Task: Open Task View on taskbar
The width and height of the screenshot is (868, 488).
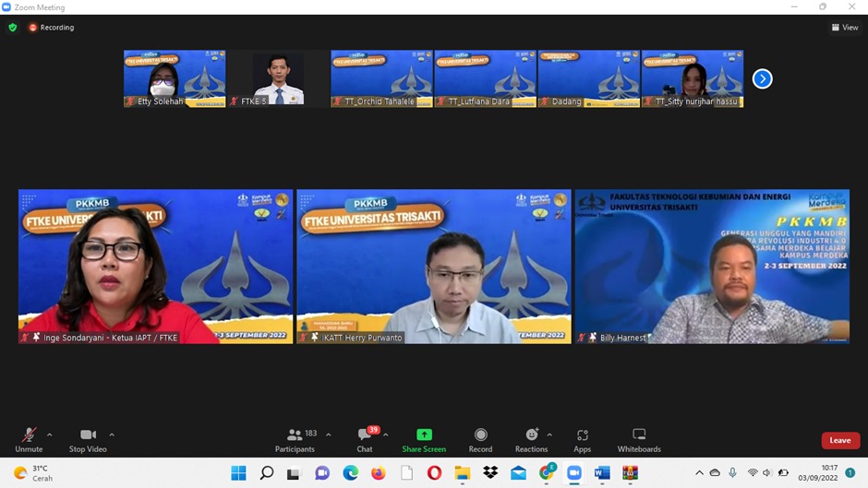Action: point(294,473)
